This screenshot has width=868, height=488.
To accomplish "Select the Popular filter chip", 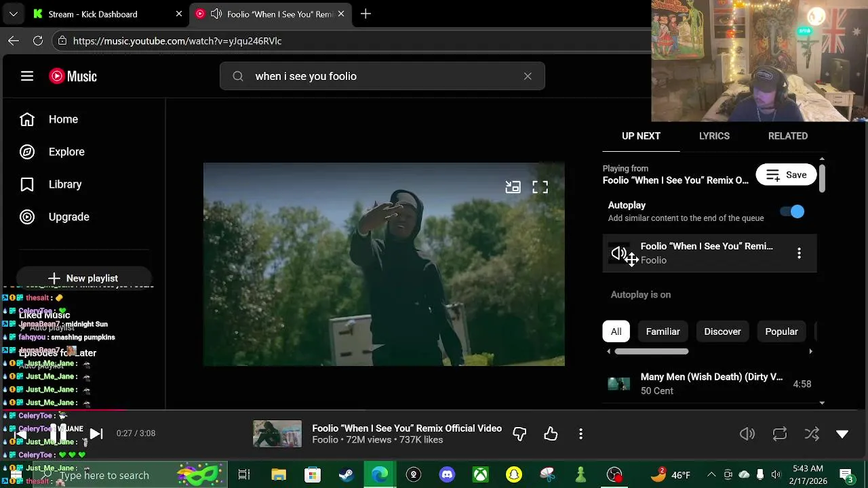I will (781, 331).
